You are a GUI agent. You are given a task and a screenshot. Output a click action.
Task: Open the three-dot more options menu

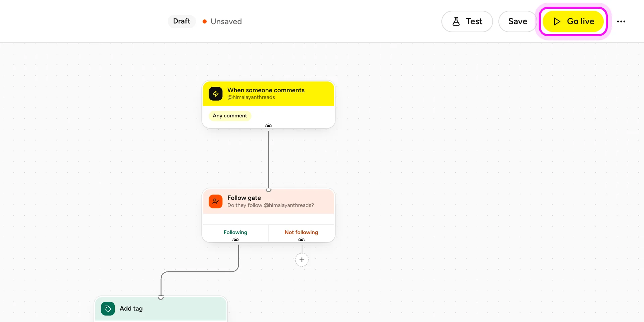pos(621,21)
